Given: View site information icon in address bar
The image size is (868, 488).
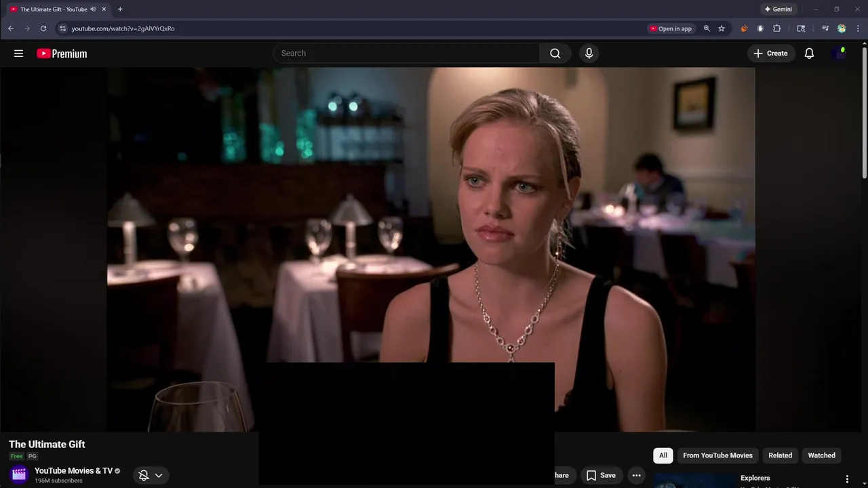Looking at the screenshot, I should tap(62, 28).
